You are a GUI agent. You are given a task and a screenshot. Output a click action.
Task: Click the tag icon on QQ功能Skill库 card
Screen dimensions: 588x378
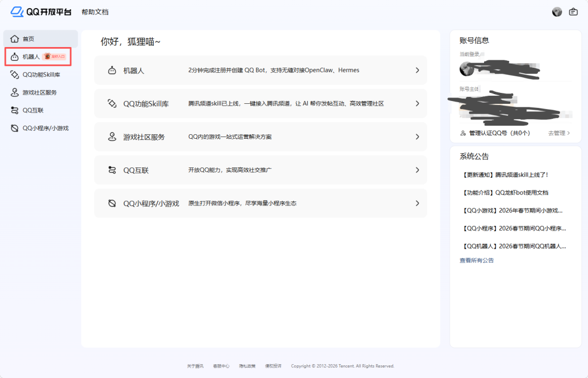[x=112, y=103]
